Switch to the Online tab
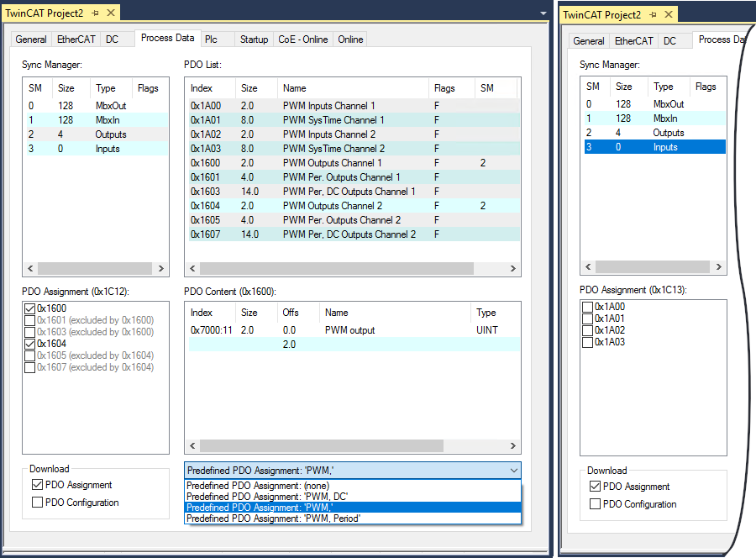Image resolution: width=756 pixels, height=558 pixels. click(x=350, y=39)
